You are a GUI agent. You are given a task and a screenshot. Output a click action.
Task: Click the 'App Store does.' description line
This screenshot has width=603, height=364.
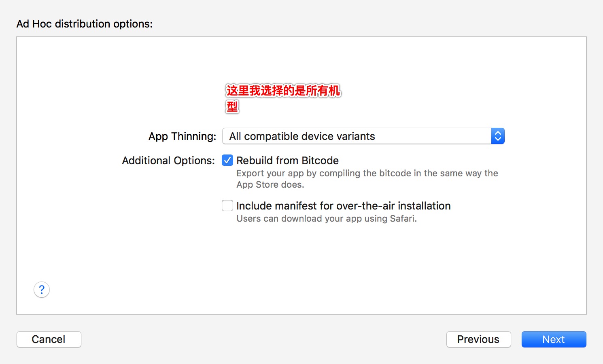pos(270,184)
